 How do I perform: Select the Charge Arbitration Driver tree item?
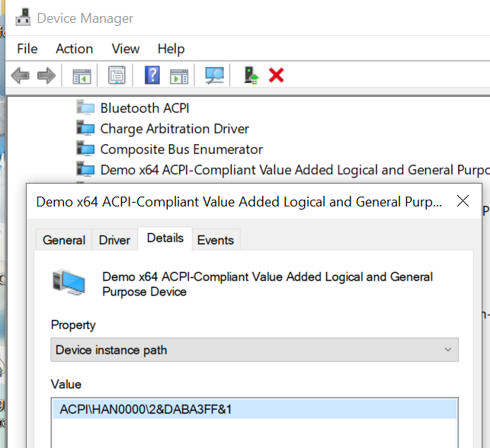point(175,129)
